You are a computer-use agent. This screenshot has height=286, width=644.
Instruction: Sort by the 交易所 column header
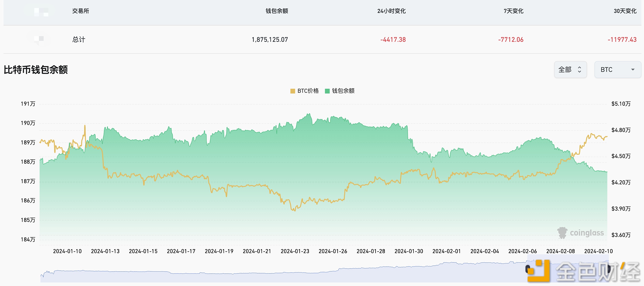80,11
